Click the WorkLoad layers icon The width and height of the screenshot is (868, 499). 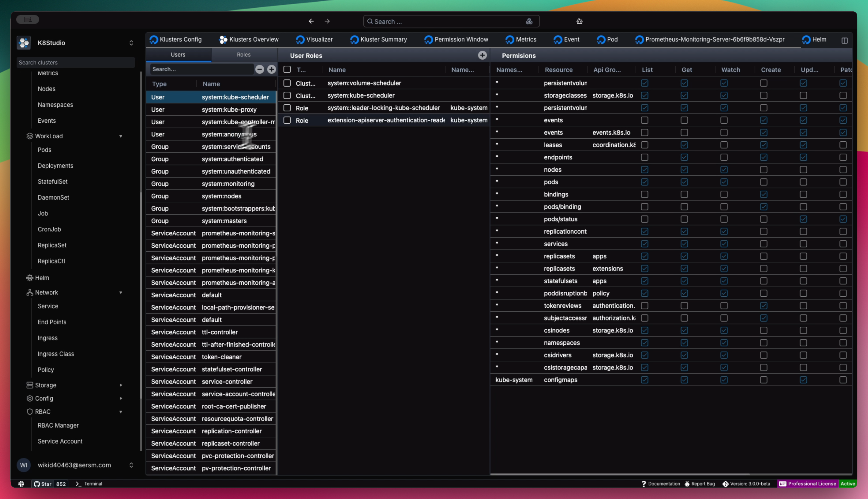[x=30, y=136]
